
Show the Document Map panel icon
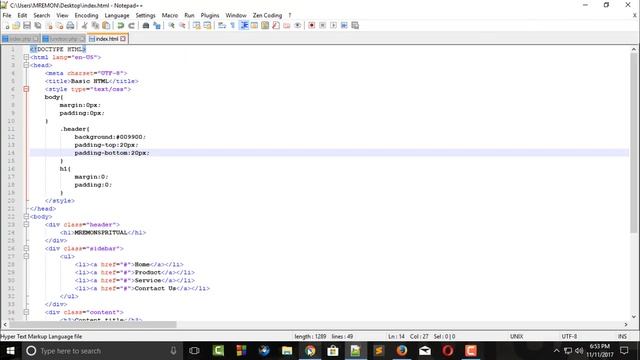click(265, 26)
